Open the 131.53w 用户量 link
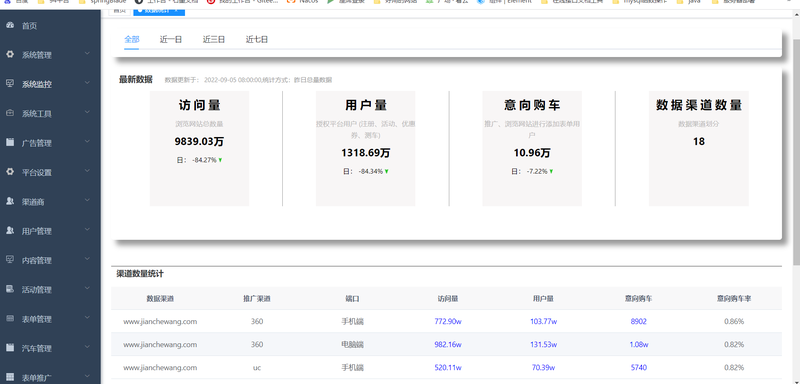 543,345
